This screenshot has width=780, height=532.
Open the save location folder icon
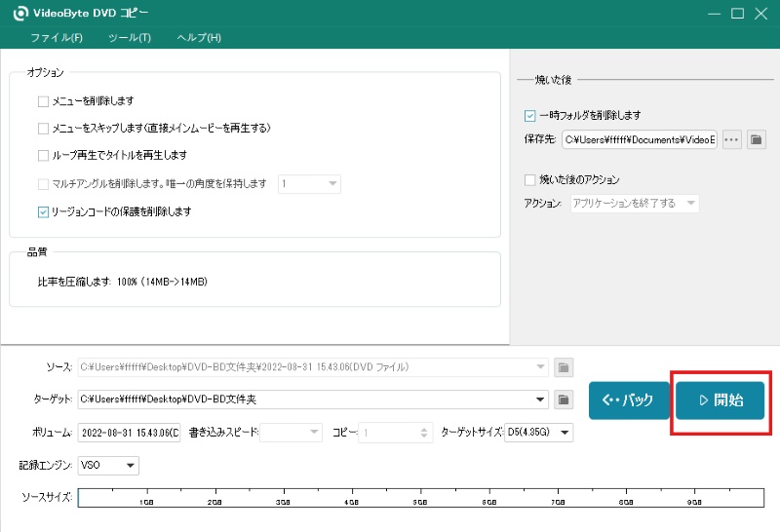755,140
